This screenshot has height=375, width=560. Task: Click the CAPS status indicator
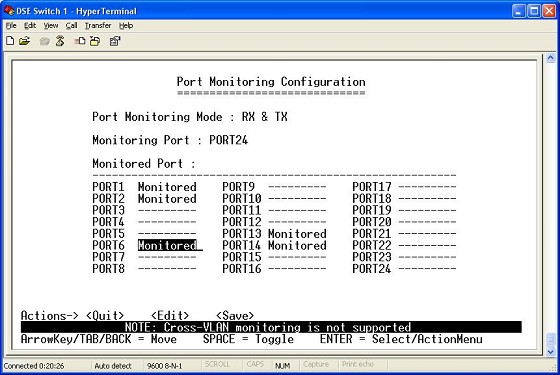[255, 364]
